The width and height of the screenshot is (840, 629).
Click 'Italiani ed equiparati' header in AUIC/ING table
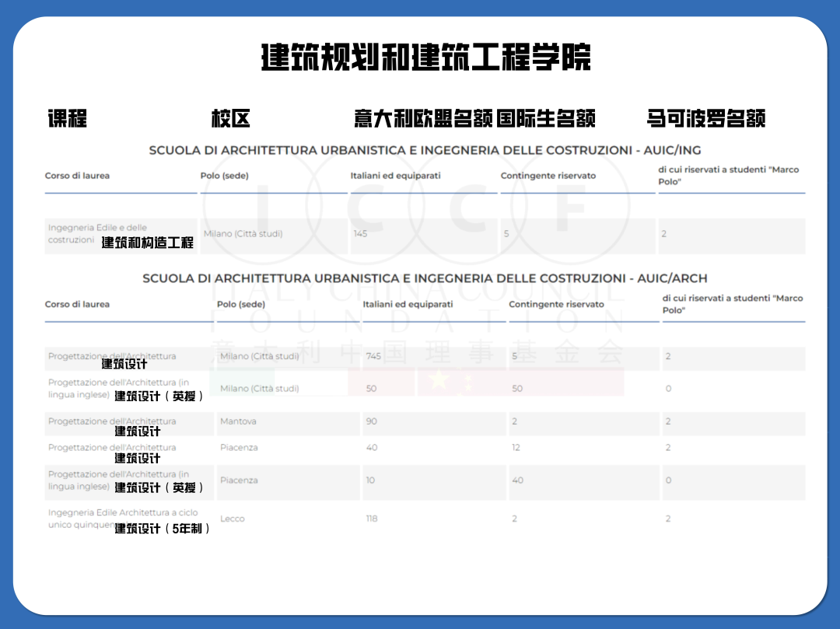point(395,176)
